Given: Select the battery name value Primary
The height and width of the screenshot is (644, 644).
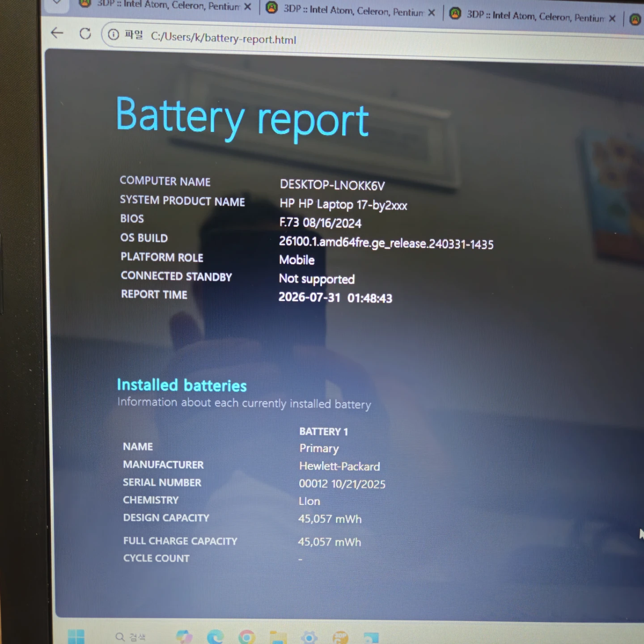Looking at the screenshot, I should pyautogui.click(x=319, y=449).
